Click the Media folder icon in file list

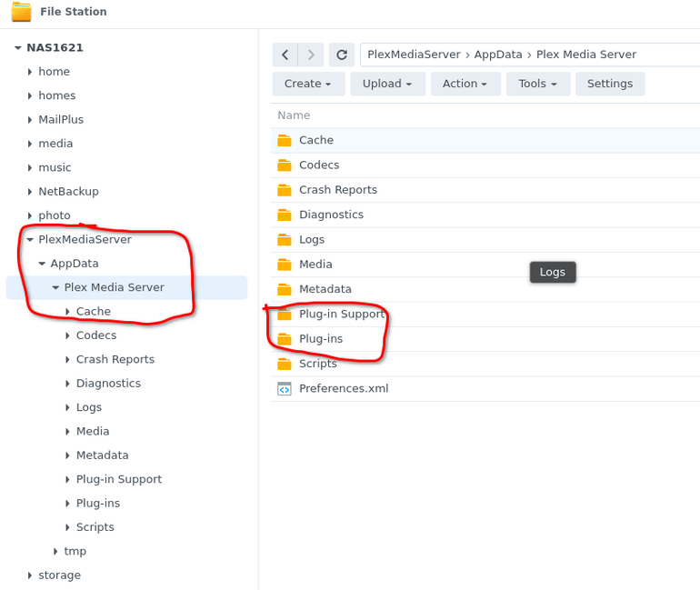click(285, 265)
